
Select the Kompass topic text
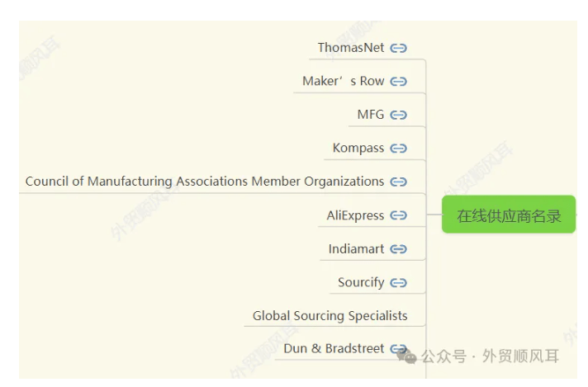click(x=358, y=149)
